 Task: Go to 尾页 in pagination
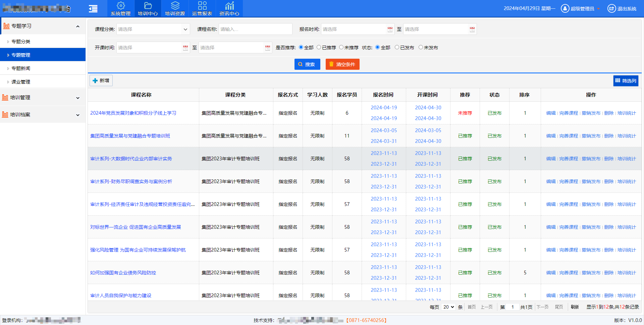click(559, 307)
